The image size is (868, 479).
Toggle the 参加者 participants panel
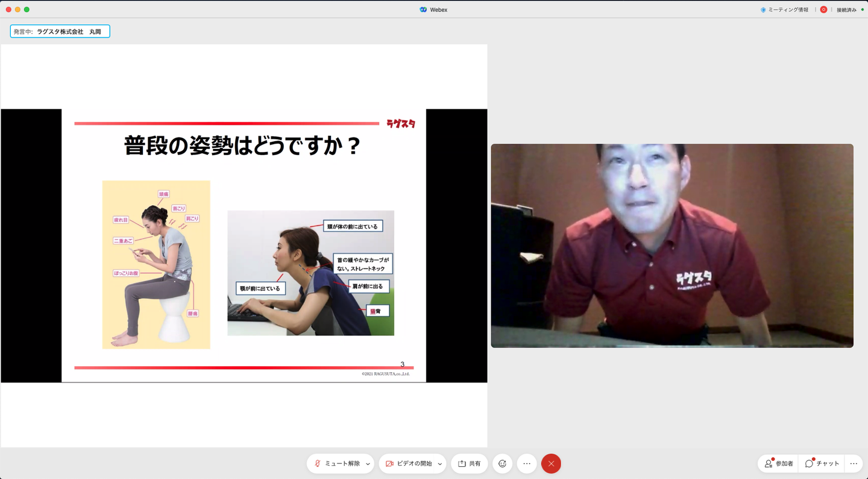[778, 463]
